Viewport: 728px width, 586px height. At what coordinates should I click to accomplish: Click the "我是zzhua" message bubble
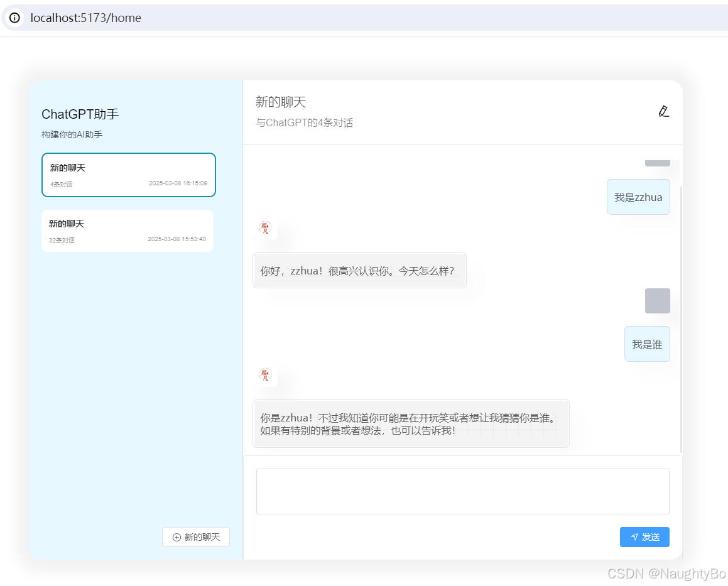[x=638, y=197]
